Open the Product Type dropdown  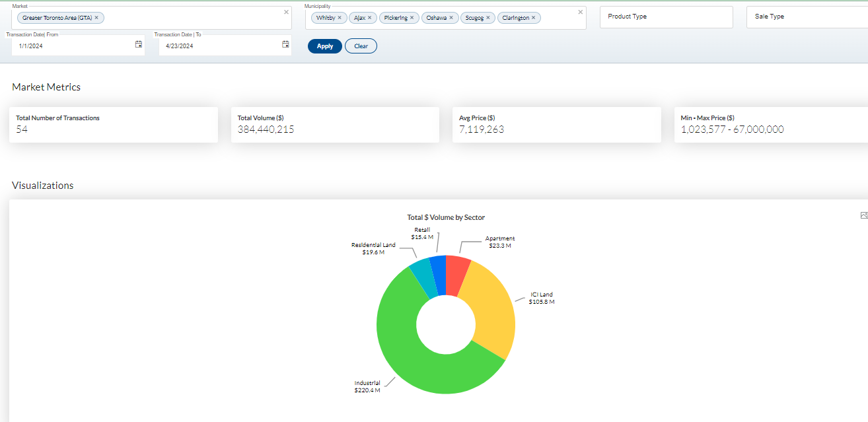tap(666, 17)
